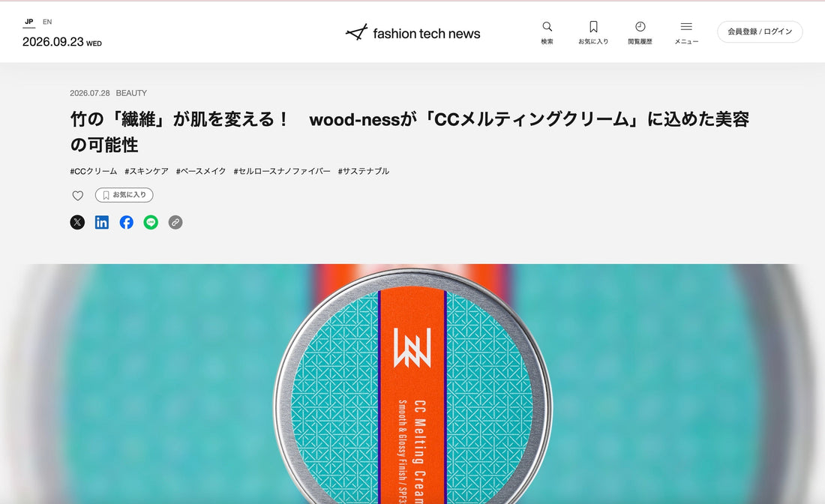Click the article date 2026.07.28
Viewport: 825px width, 504px height.
tap(90, 93)
